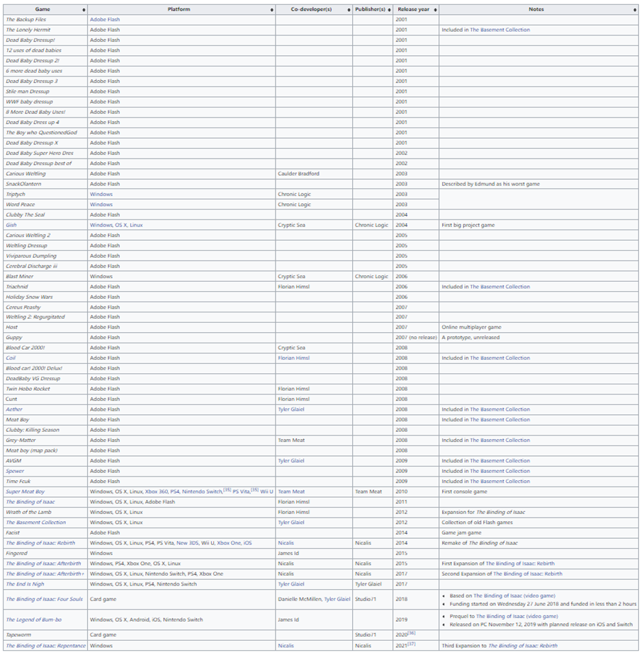This screenshot has height=655, width=644.
Task: Click New 3DS link in Rebirth row
Action: click(188, 543)
